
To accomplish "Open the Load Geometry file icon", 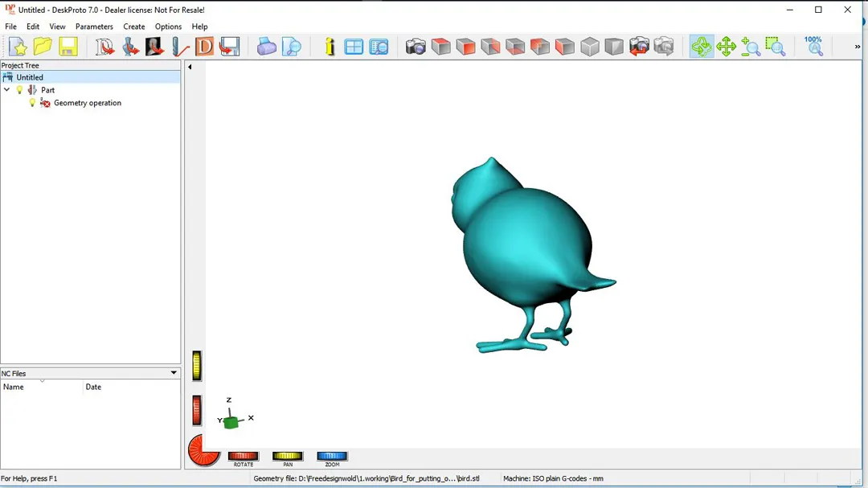I will [104, 47].
